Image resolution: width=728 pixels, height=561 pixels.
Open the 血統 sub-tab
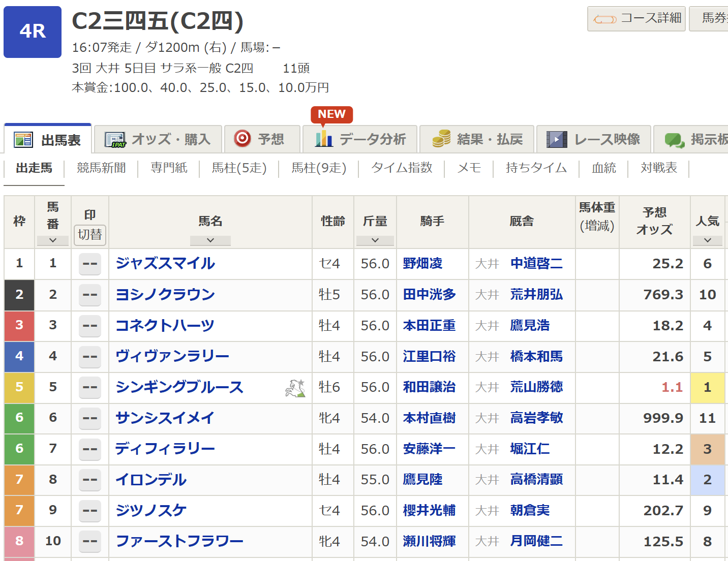pyautogui.click(x=603, y=168)
